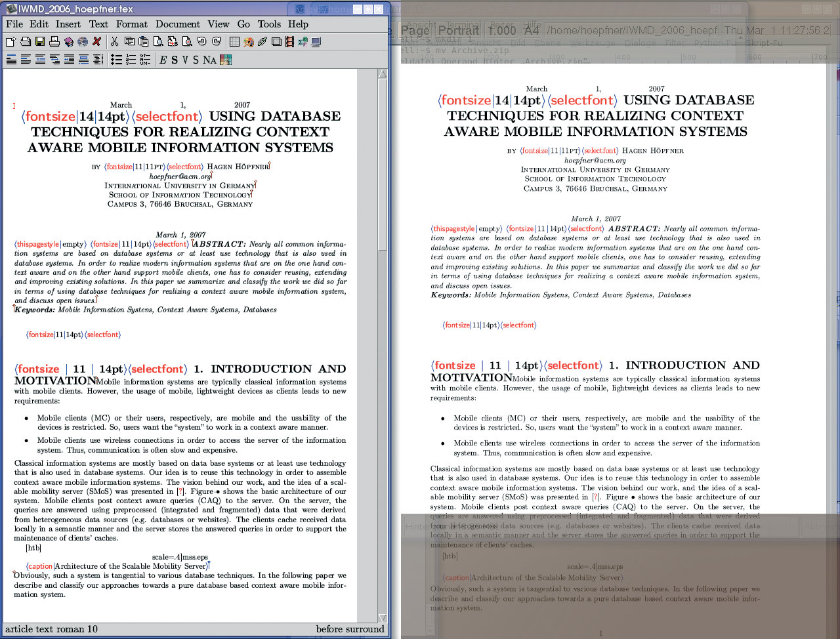Click the IWMD_2006_hoepfner.tex window title bar
Viewport: 840px width, 639px height.
click(197, 9)
